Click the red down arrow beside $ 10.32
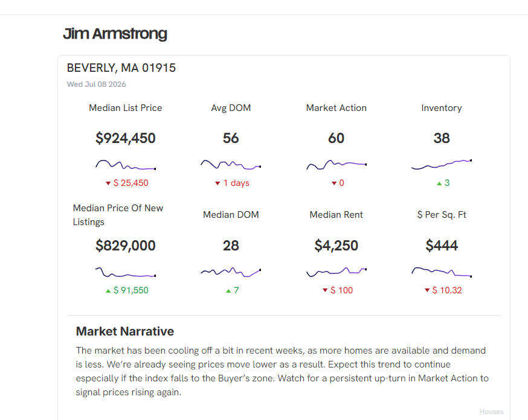Image resolution: width=528 pixels, height=420 pixels. 427,290
